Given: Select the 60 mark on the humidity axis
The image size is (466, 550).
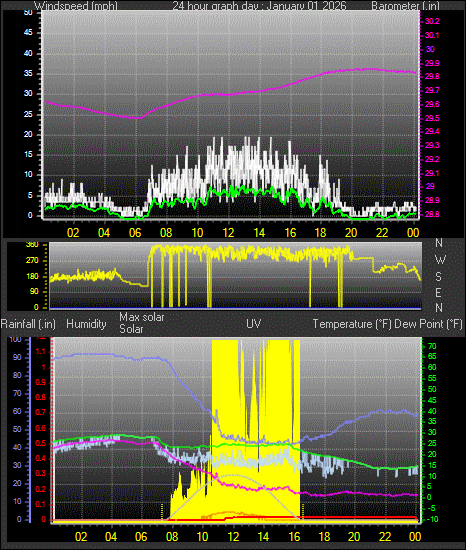Looking at the screenshot, I should (17, 411).
